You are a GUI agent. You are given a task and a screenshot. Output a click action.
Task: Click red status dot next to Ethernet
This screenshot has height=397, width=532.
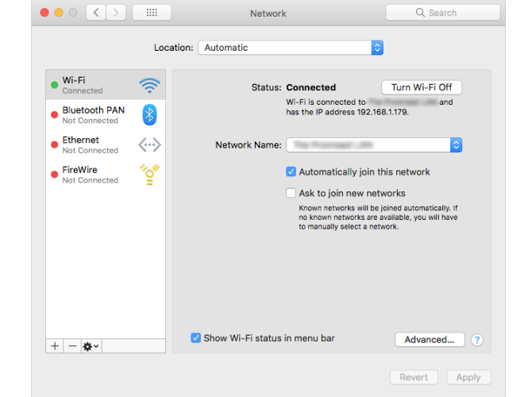coord(54,145)
